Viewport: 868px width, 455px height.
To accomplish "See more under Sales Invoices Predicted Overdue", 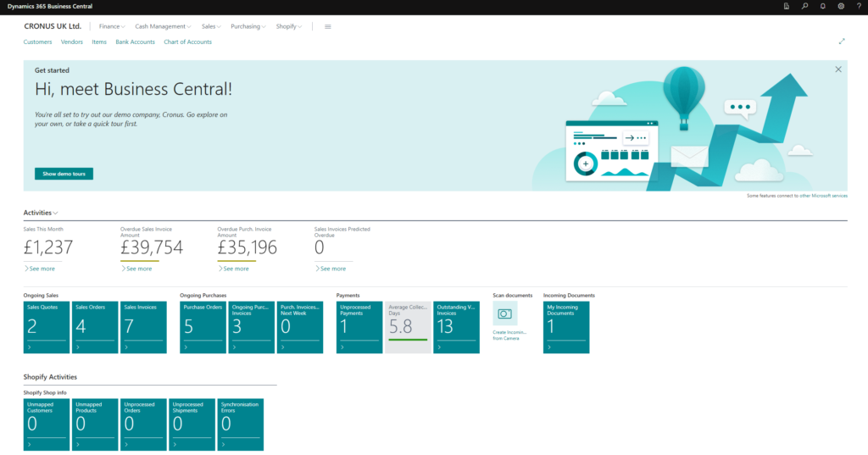I will coord(331,269).
